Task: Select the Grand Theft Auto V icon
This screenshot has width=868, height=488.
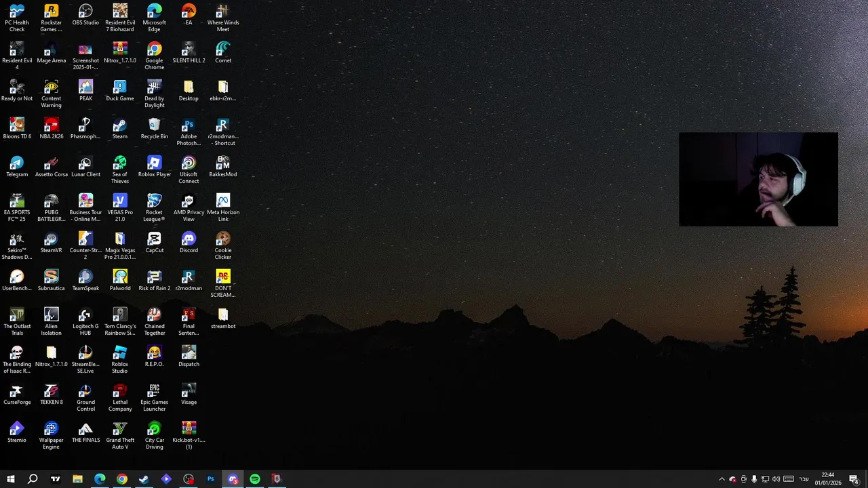Action: (x=120, y=435)
